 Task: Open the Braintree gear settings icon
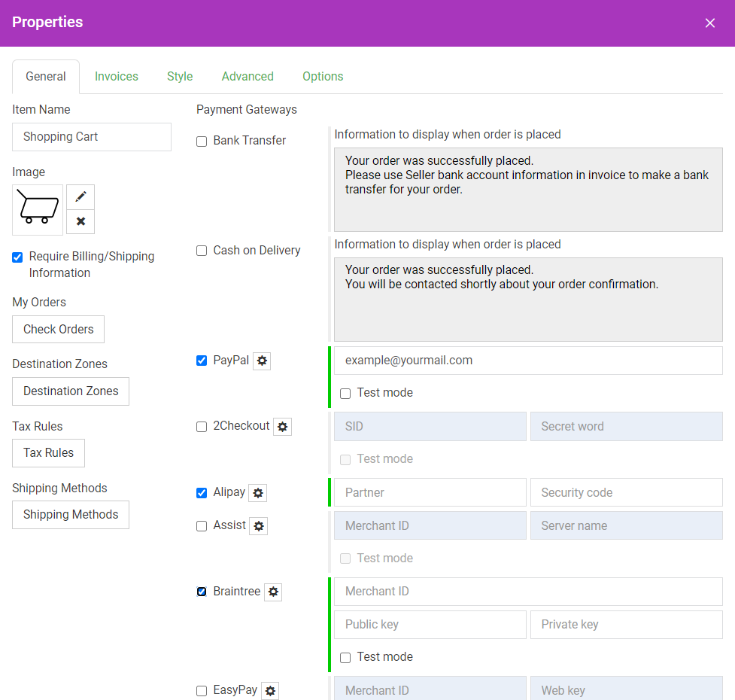[x=273, y=592]
